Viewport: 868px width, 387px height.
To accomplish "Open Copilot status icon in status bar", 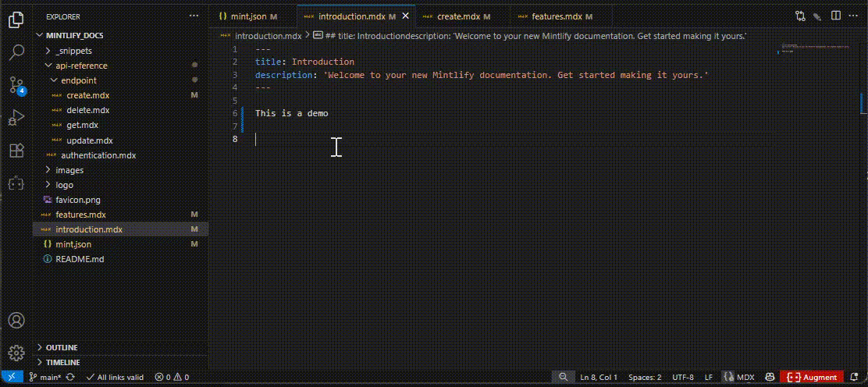I will click(769, 377).
